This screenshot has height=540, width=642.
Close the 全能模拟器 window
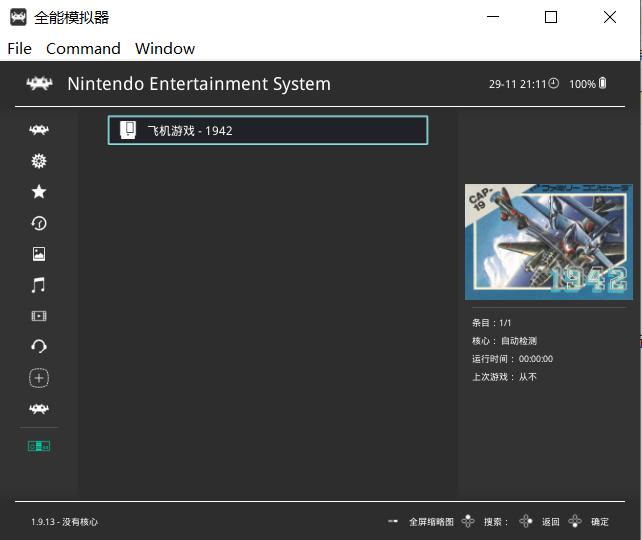[610, 17]
